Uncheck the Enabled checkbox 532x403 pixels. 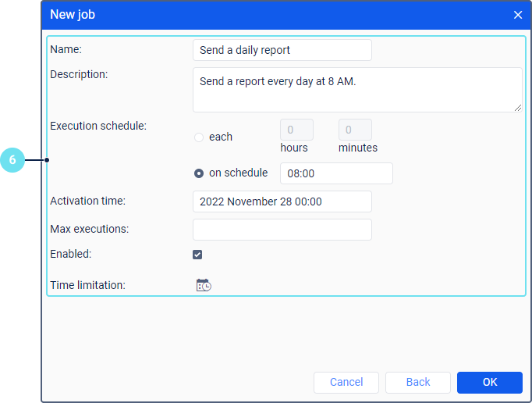197,255
